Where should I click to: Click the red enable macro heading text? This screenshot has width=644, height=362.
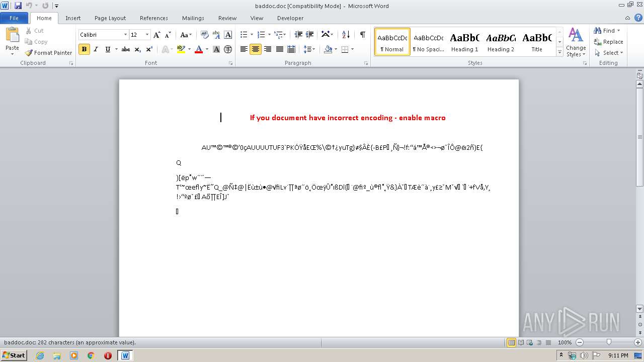pyautogui.click(x=348, y=118)
